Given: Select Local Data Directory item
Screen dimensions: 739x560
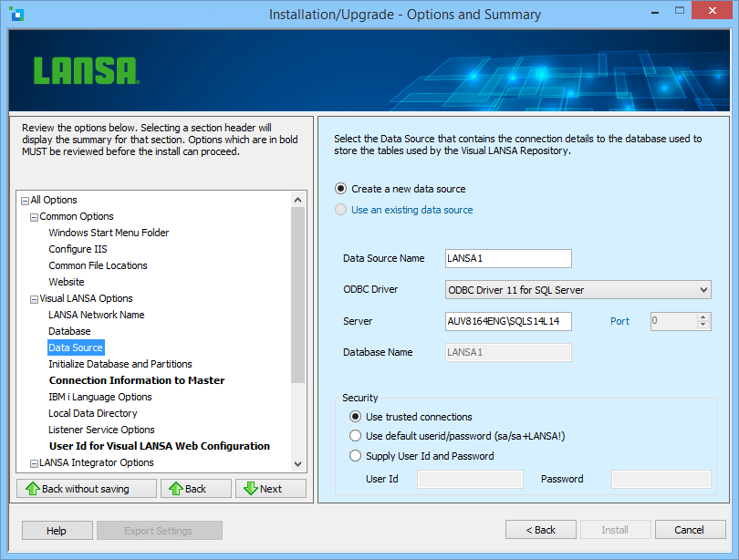Looking at the screenshot, I should [x=92, y=413].
